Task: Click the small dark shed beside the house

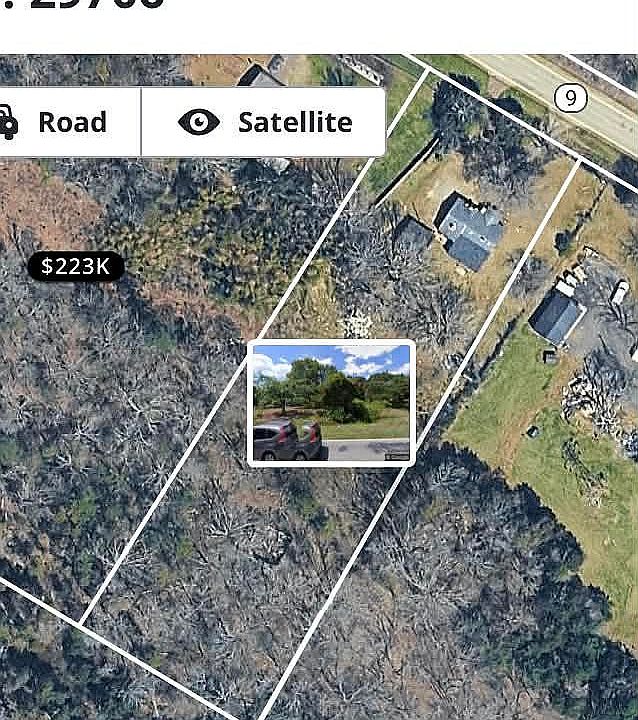Action: pos(412,236)
